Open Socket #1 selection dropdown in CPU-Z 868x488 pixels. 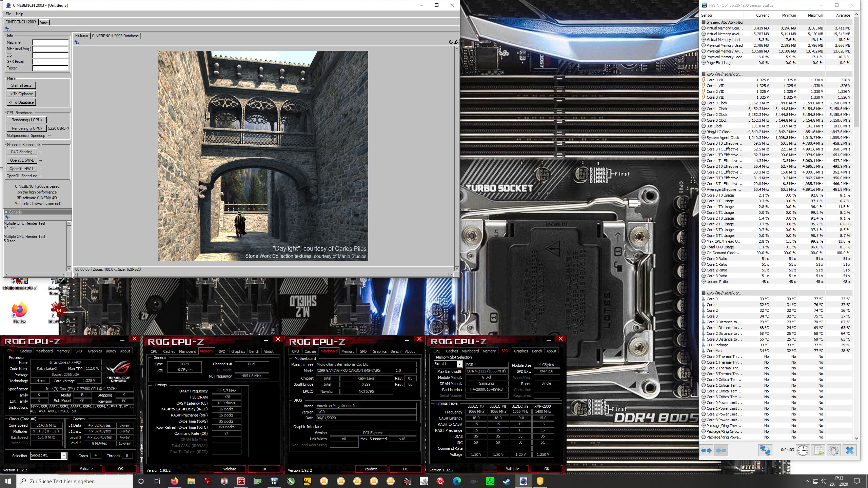63,455
